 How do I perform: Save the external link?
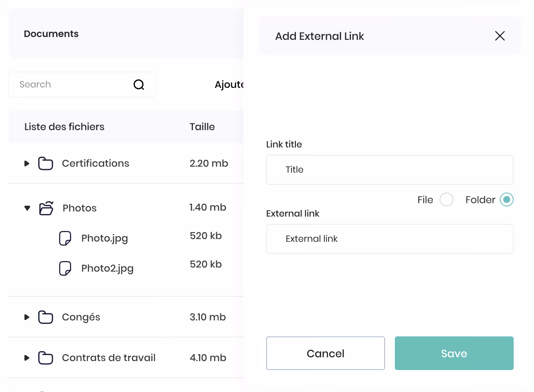click(x=454, y=353)
